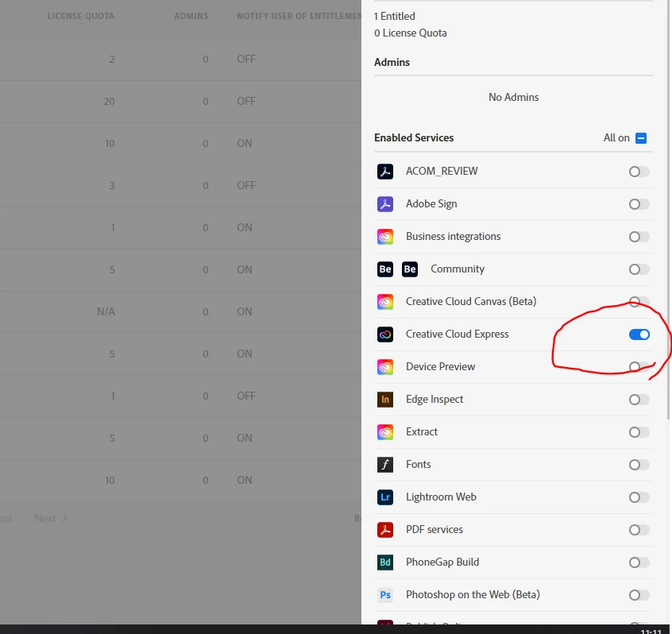Screen dimensions: 672x634
Task: Switch on the Community service toggle
Action: [x=639, y=269]
